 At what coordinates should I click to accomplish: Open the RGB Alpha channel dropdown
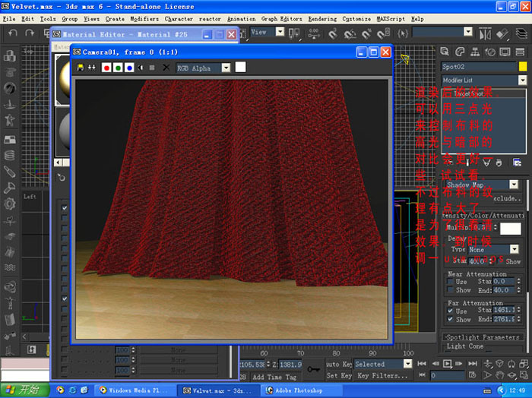click(226, 68)
